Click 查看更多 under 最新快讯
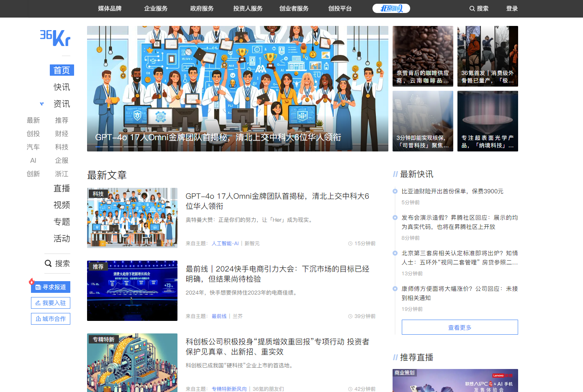Screen dimensions: 583x392 click(460, 327)
